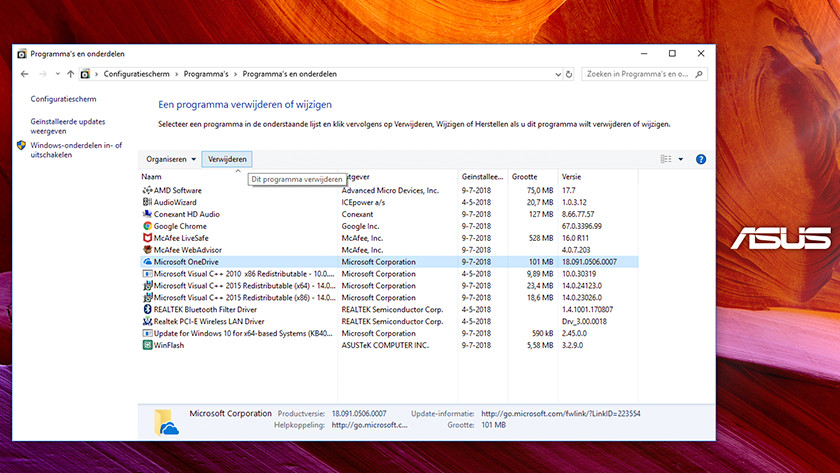
Task: Sort the list by Naam column
Action: (x=152, y=176)
